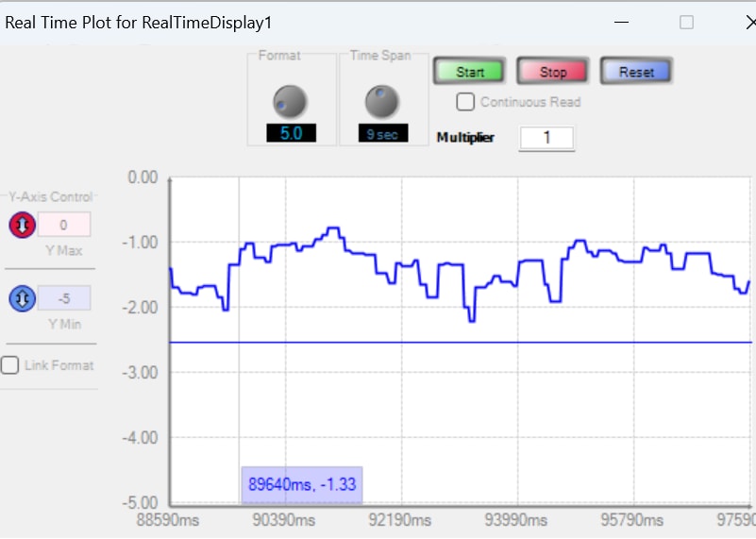Click the Time Span knob dial
Image resolution: width=756 pixels, height=539 pixels.
coord(382,102)
